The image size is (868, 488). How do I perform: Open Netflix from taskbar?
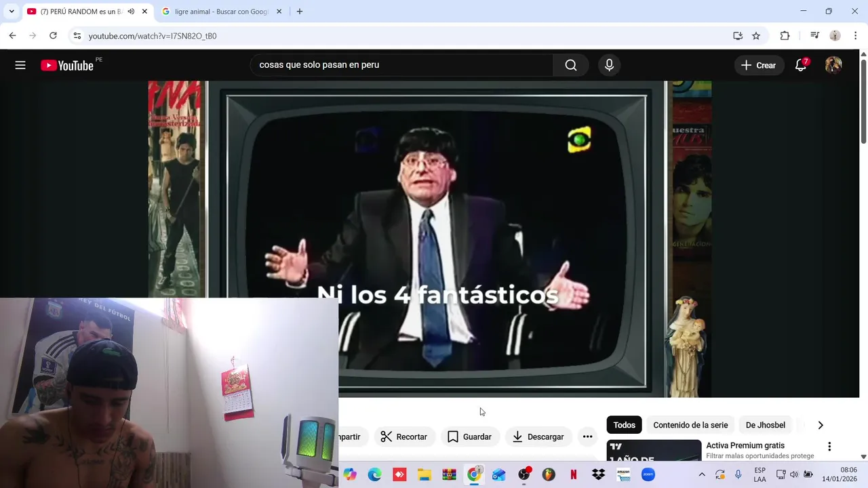tap(574, 474)
